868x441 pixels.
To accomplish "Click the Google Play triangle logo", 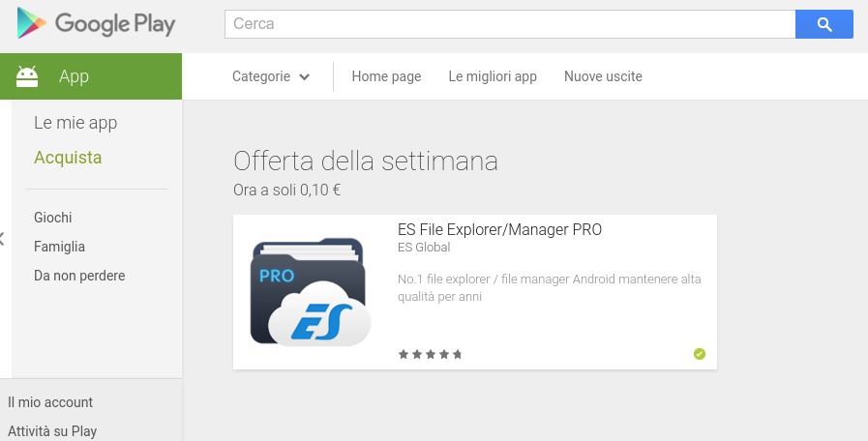I will (32, 23).
